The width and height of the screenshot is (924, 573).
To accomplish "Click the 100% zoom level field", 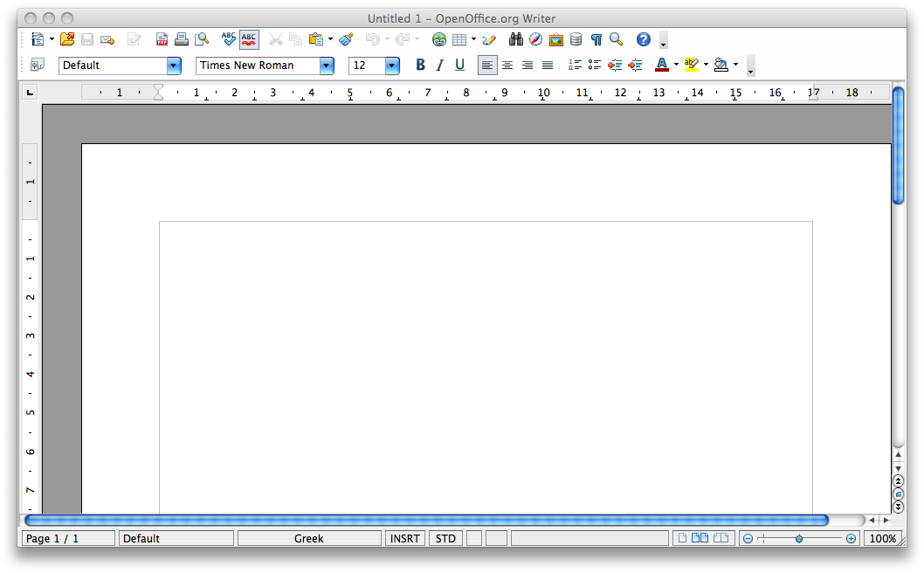I will tap(883, 539).
